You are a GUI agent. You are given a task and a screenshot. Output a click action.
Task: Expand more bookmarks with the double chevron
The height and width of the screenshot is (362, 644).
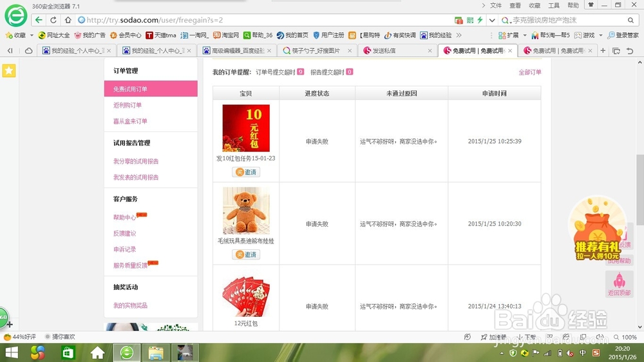(459, 35)
